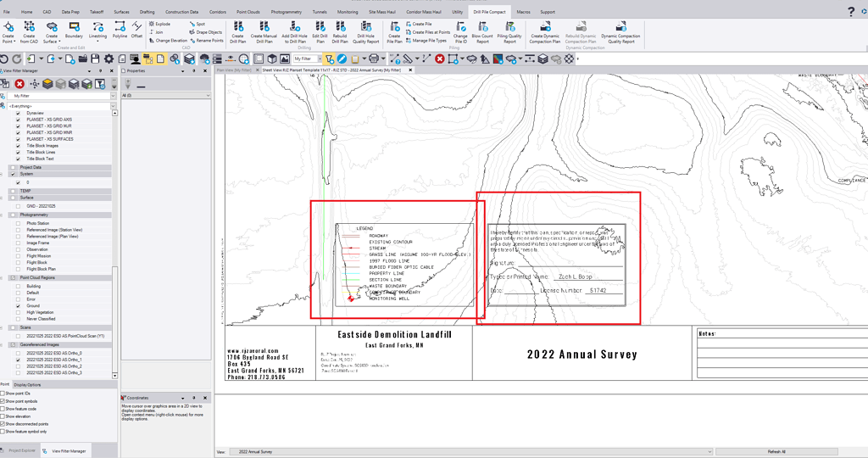
Task: Click Drape Objects command
Action: (206, 32)
